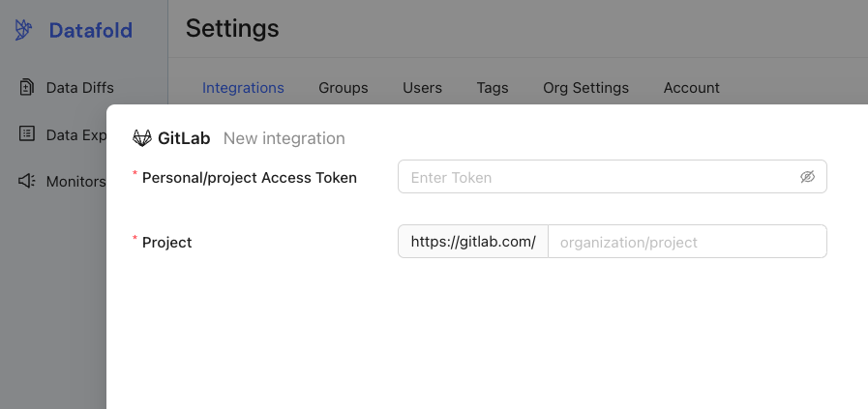Click the organization/project input field

(688, 242)
